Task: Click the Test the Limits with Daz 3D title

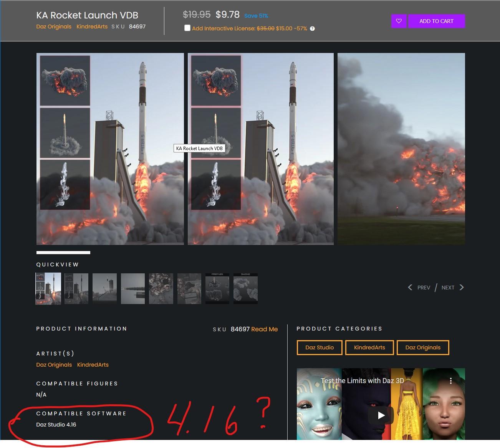Action: (x=362, y=381)
